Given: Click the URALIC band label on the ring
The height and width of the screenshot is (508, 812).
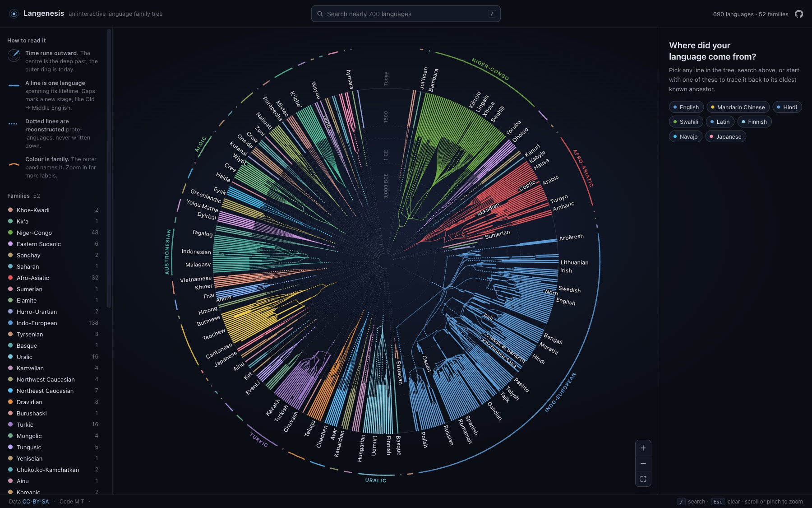Looking at the screenshot, I should (x=375, y=480).
